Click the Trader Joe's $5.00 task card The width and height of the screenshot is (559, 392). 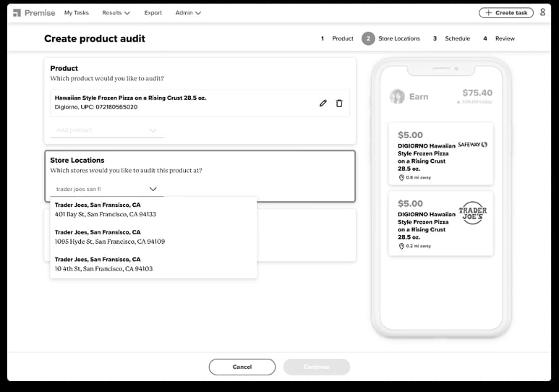pyautogui.click(x=441, y=223)
